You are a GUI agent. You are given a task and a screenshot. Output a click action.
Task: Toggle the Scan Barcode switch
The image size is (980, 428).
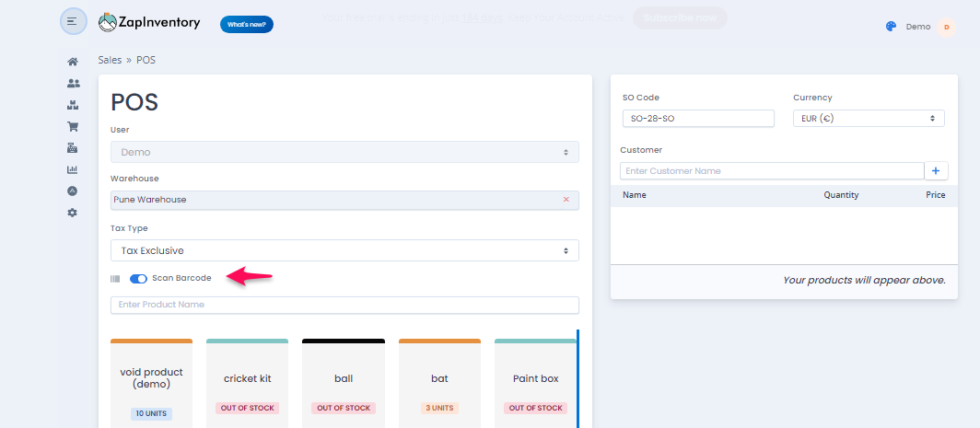pos(138,279)
